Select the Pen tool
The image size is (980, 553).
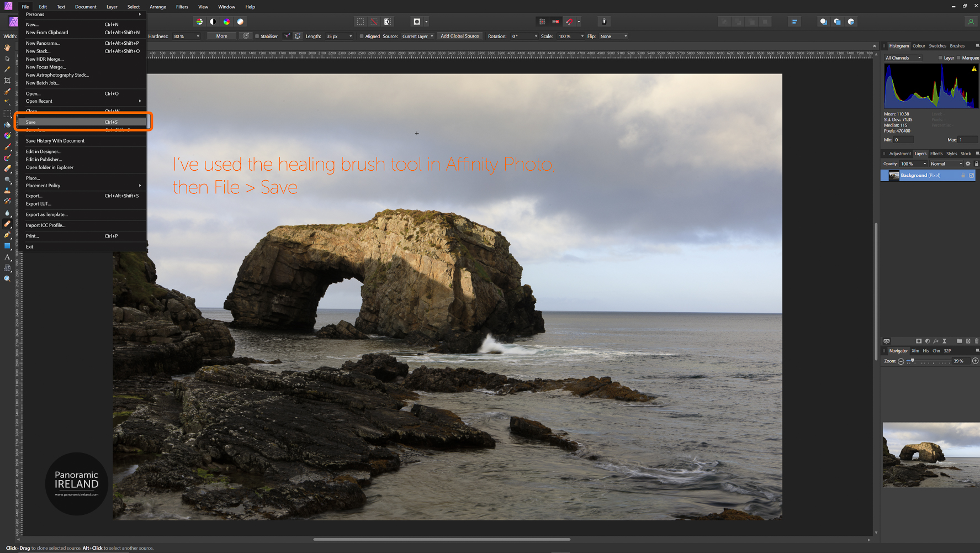(7, 235)
